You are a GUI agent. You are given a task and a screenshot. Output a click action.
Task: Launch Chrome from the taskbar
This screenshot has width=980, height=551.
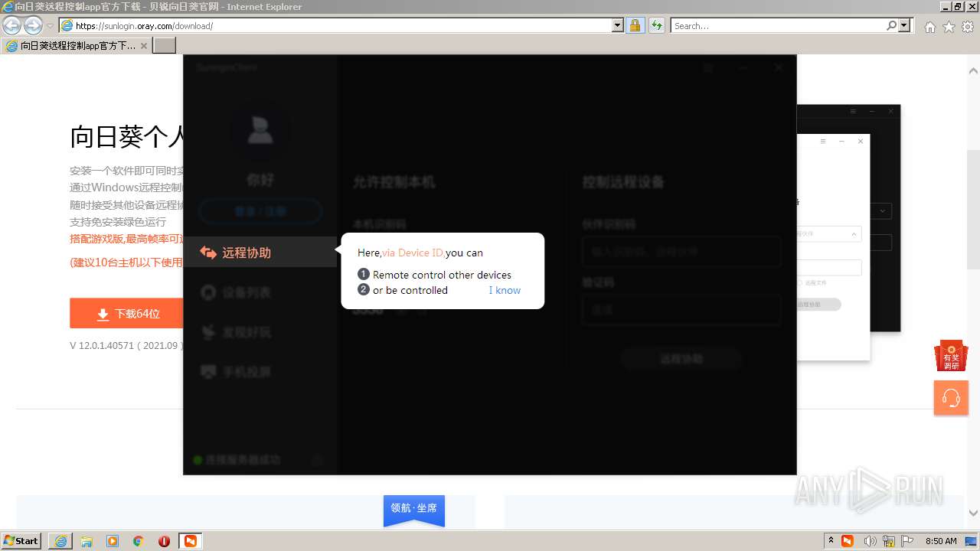click(x=139, y=541)
